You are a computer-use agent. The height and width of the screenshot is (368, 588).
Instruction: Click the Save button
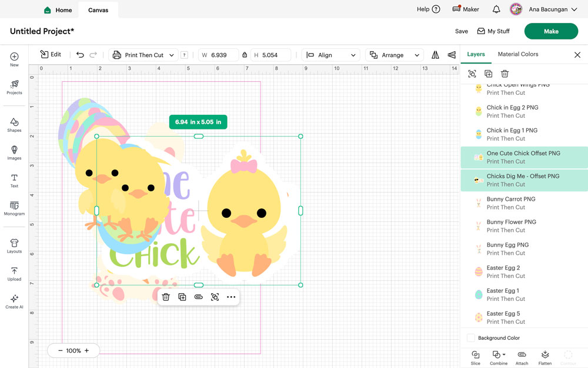461,31
